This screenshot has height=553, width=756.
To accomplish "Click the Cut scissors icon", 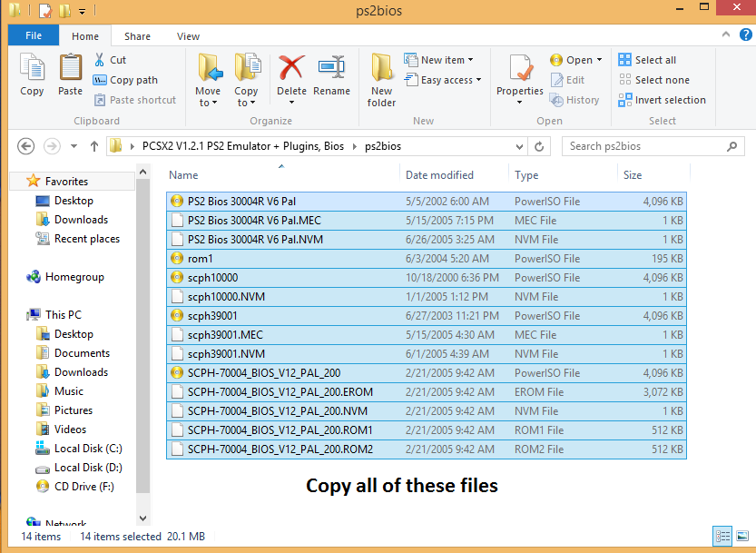I will click(x=99, y=60).
